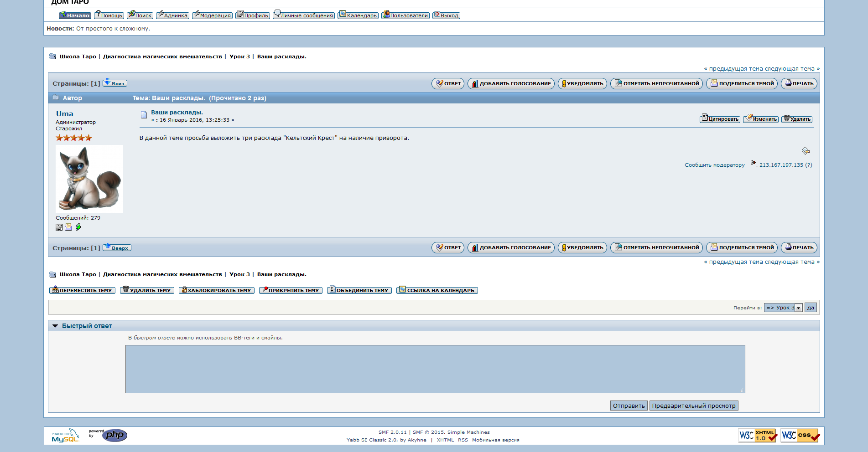Screen dimensions: 868x452
Task: Click Отметить непрочитанной in the row with Вверх
Action: [x=656, y=247]
